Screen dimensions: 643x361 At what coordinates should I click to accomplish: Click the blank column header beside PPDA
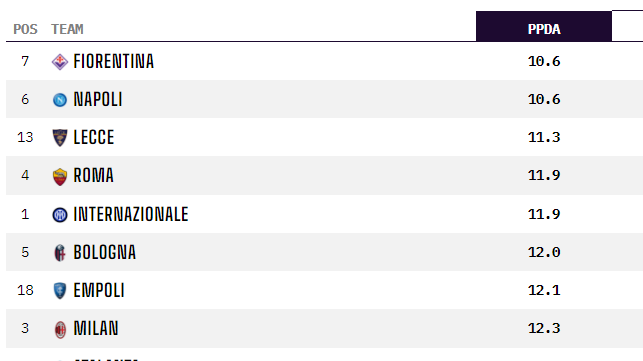627,26
